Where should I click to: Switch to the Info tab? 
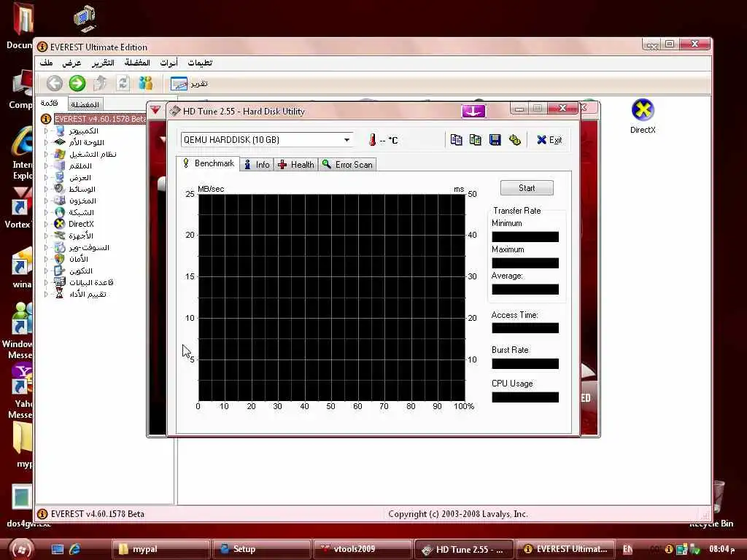(x=257, y=165)
